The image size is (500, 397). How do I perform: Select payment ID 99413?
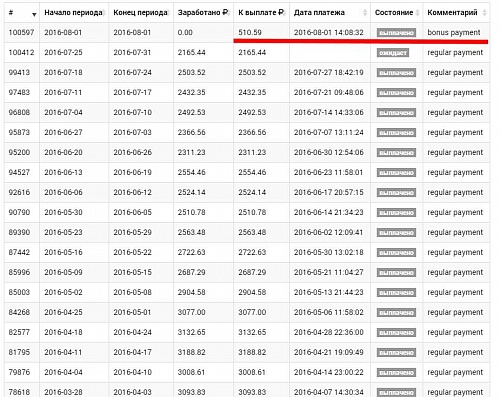click(x=19, y=72)
